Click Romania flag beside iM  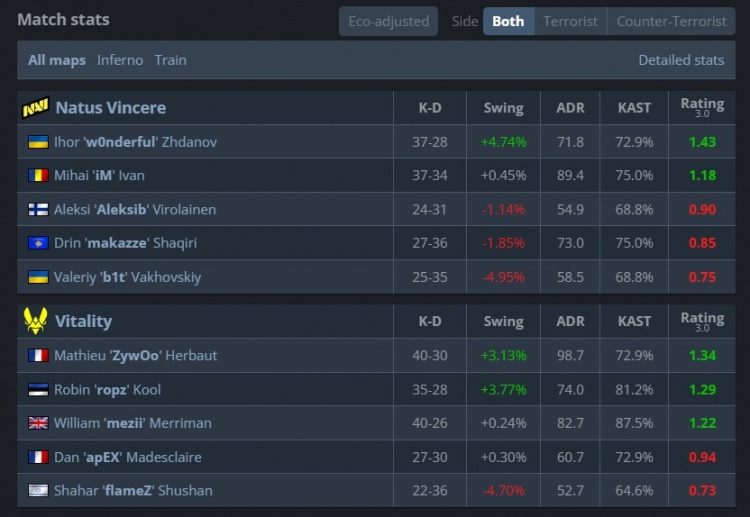38,176
